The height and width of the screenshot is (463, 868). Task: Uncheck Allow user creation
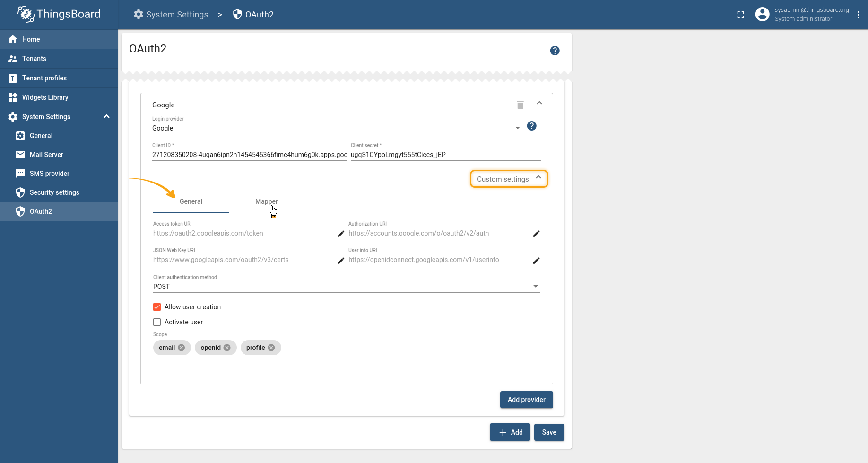(x=157, y=307)
